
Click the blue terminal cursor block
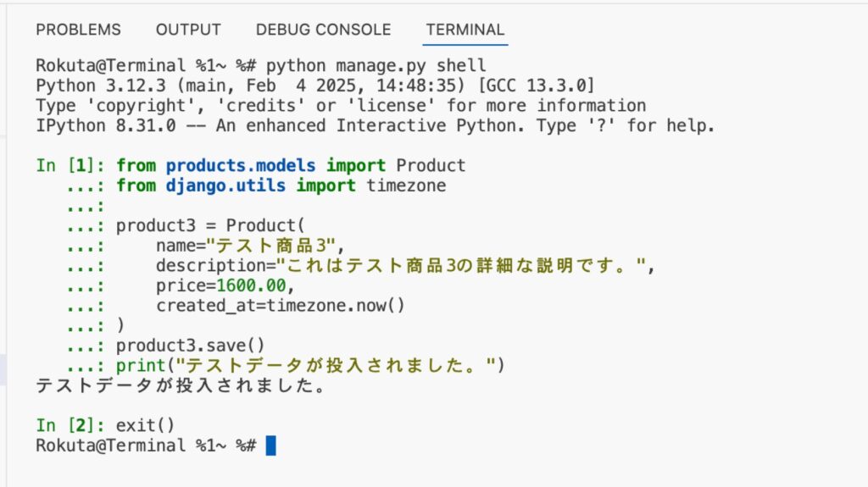[271, 445]
